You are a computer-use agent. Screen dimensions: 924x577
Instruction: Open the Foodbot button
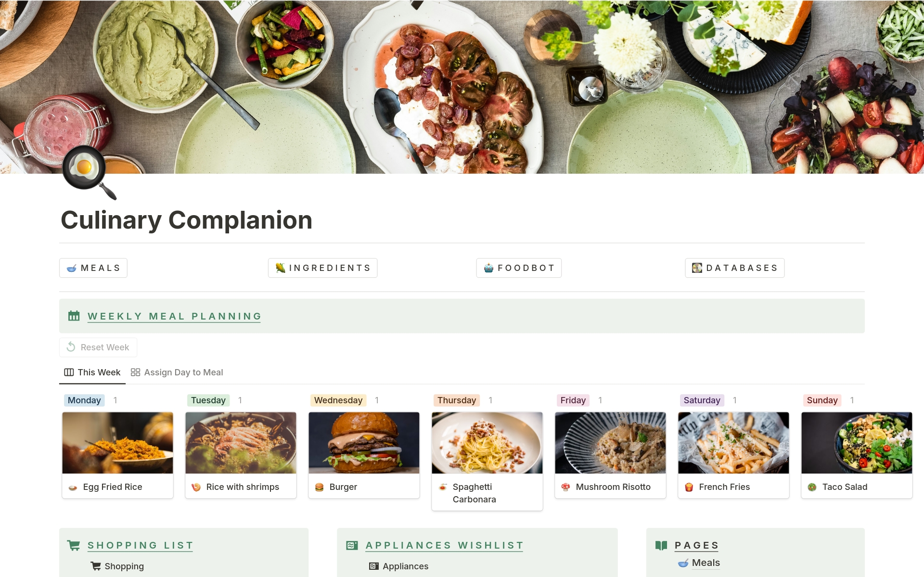[x=519, y=268]
